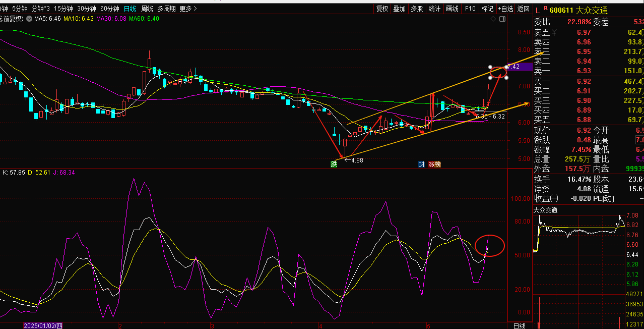Open the 更多 periods dropdown
Image resolution: width=644 pixels, height=329 pixels.
(188, 9)
